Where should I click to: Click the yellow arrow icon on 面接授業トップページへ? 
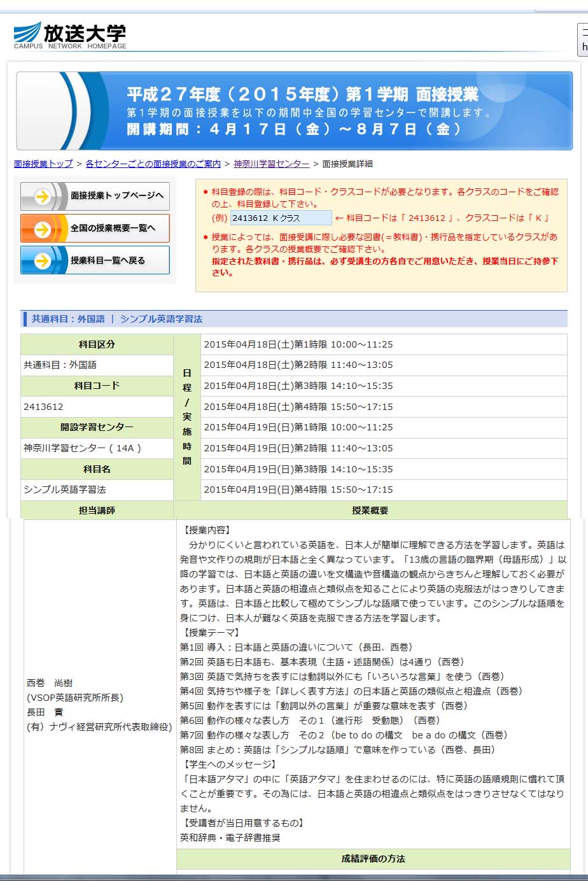coord(43,196)
